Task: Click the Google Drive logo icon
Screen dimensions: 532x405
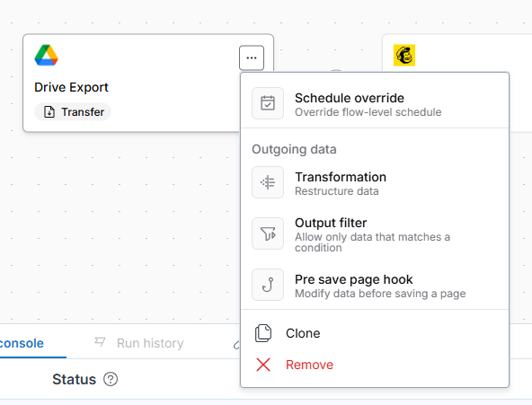Action: (x=46, y=56)
